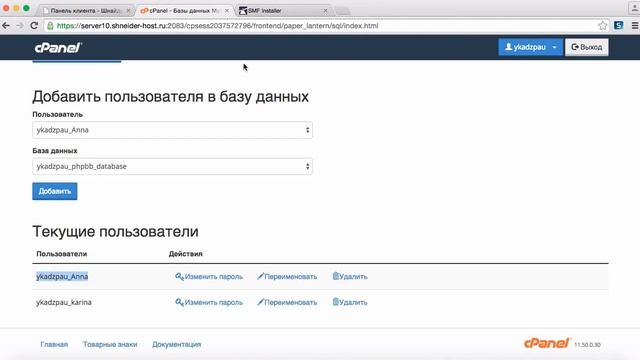This screenshot has height=360, width=640.
Task: Expand the ykadzpau account dropdown caret
Action: coord(554,47)
